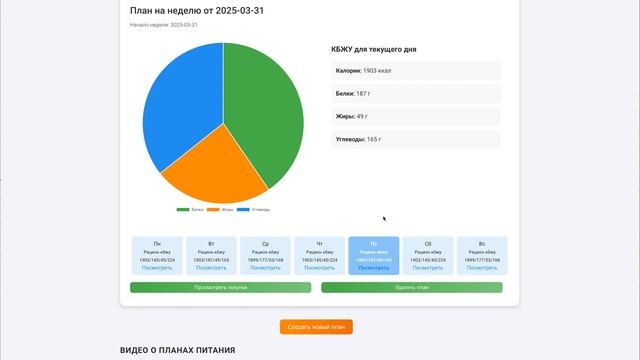Click the Начало недели: 2025-03-31 subtitle
The height and width of the screenshot is (360, 640).
coord(164,25)
